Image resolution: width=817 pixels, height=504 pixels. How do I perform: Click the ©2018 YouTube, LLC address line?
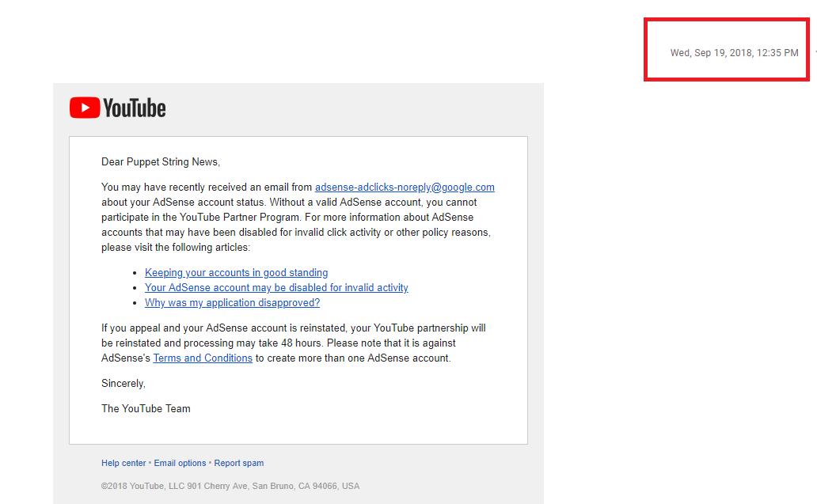click(x=230, y=486)
